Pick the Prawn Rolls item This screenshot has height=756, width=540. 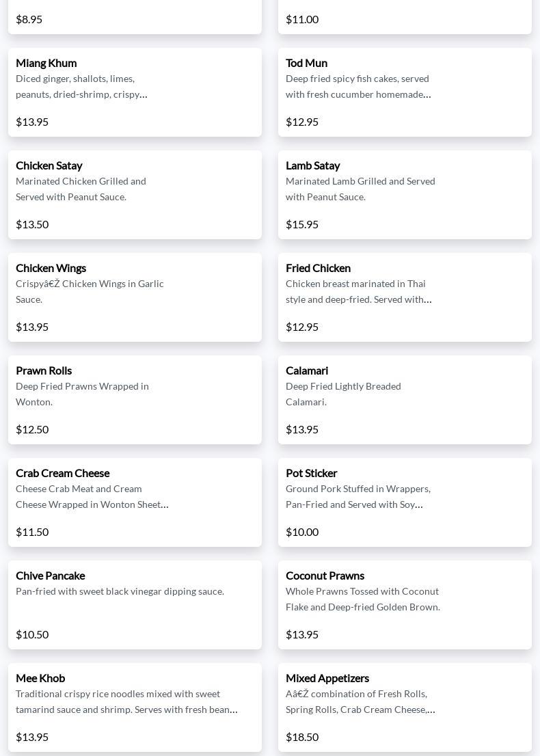(x=135, y=400)
